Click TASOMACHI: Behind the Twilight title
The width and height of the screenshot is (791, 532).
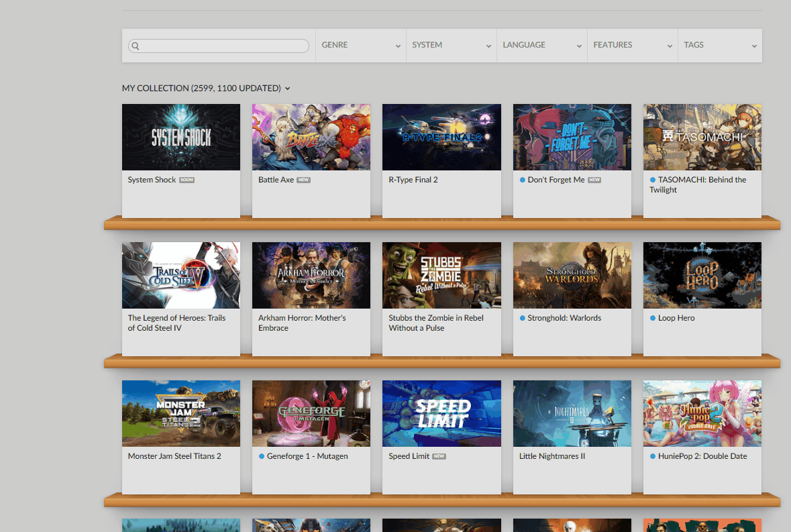[x=698, y=185]
